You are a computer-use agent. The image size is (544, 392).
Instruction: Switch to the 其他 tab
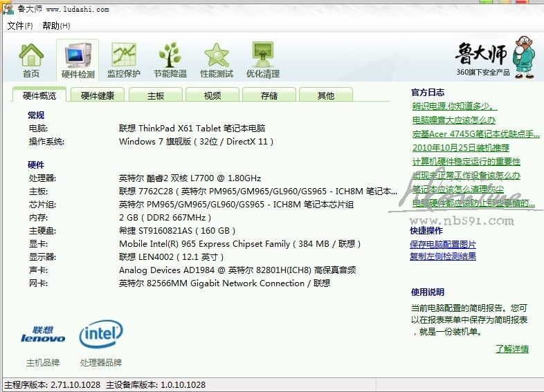click(325, 95)
